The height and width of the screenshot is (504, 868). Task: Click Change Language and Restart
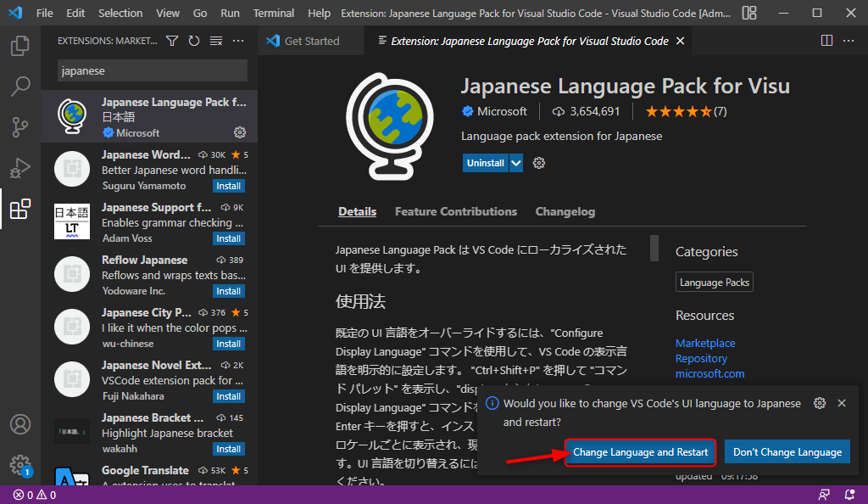[x=641, y=452]
